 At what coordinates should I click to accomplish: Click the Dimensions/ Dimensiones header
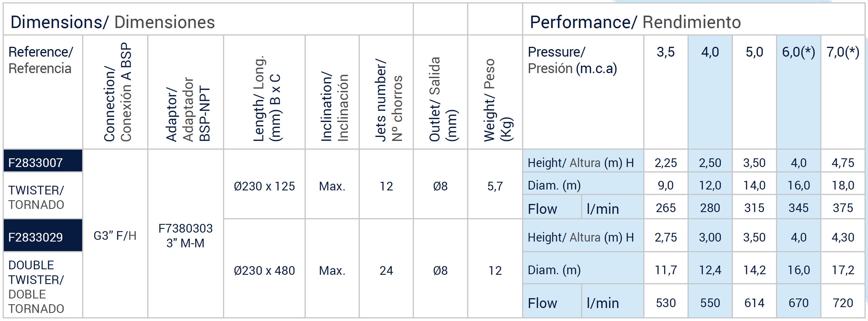[x=113, y=22]
